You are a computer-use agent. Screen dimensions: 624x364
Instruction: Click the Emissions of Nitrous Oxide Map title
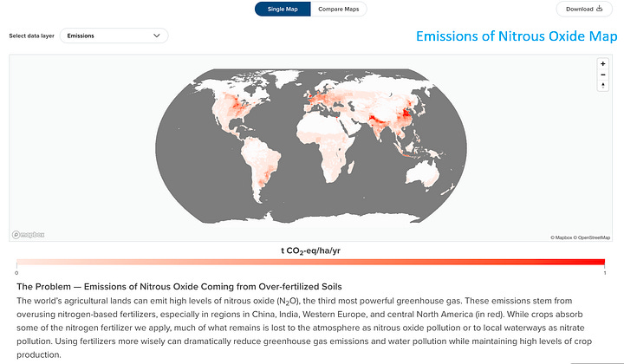(x=517, y=36)
